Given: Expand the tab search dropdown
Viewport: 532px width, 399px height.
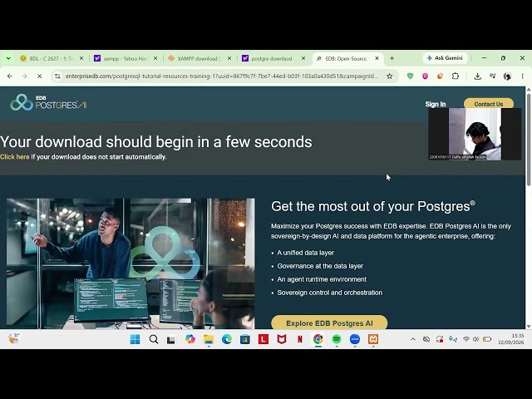Looking at the screenshot, I should [8, 58].
